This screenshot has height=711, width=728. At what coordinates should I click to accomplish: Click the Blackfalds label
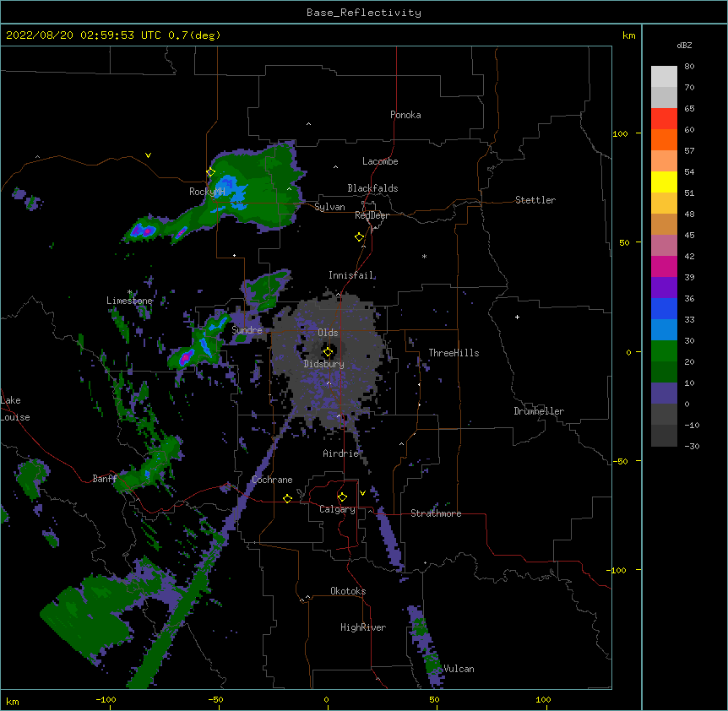click(x=372, y=188)
